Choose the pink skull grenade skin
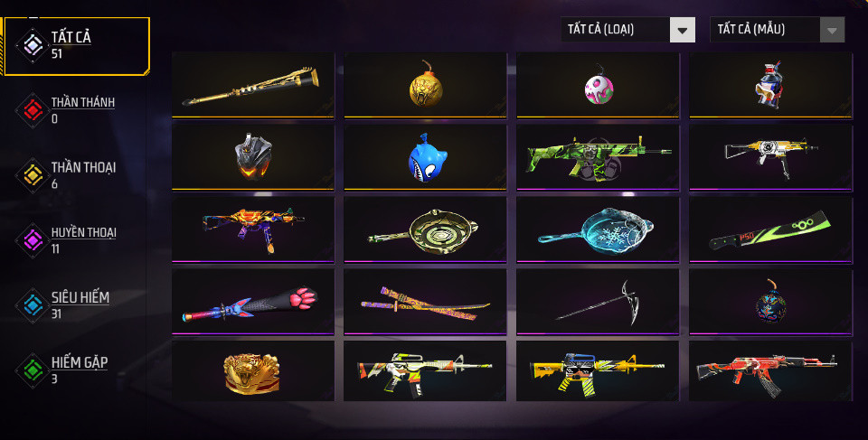Viewport: 868px width, 440px height. click(x=598, y=85)
